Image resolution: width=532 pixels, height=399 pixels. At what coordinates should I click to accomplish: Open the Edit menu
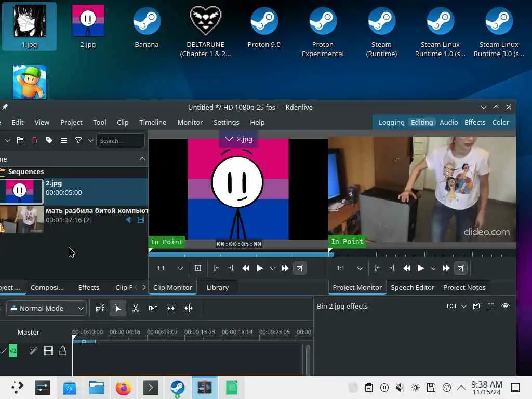coord(17,122)
